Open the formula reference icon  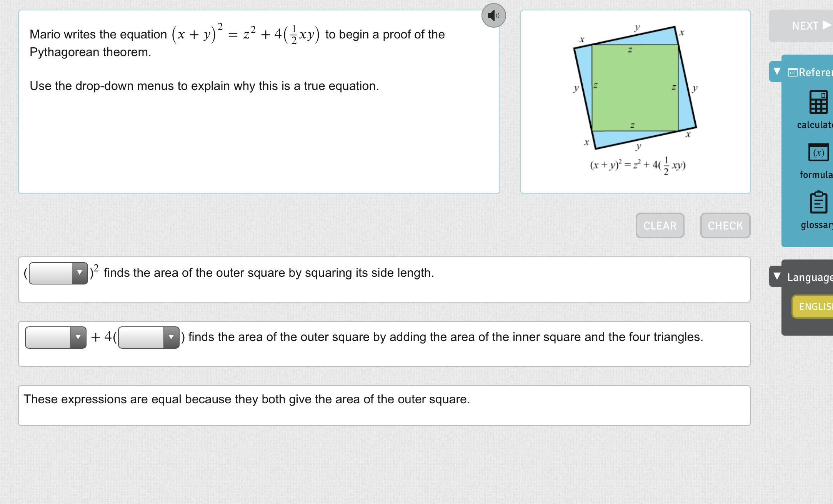818,153
